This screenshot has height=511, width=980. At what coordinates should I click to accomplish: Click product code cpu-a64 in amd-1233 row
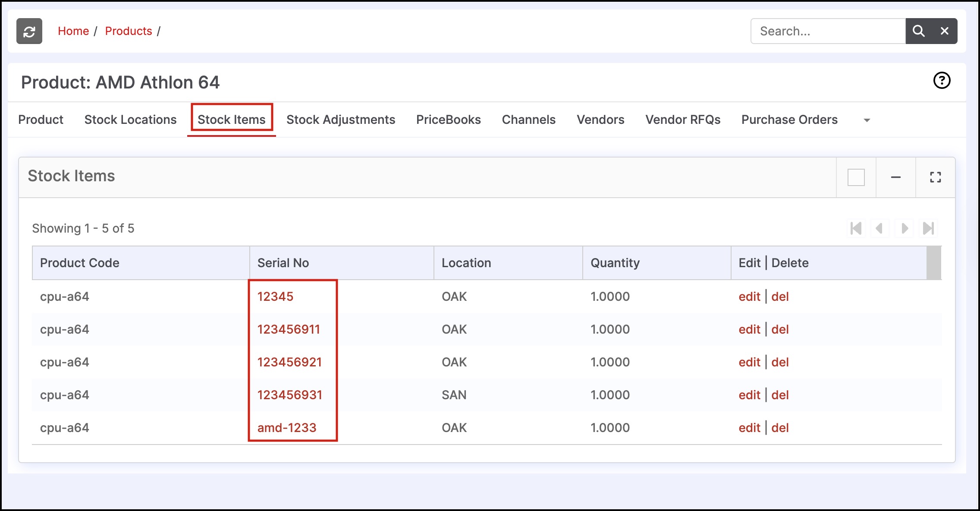[65, 428]
